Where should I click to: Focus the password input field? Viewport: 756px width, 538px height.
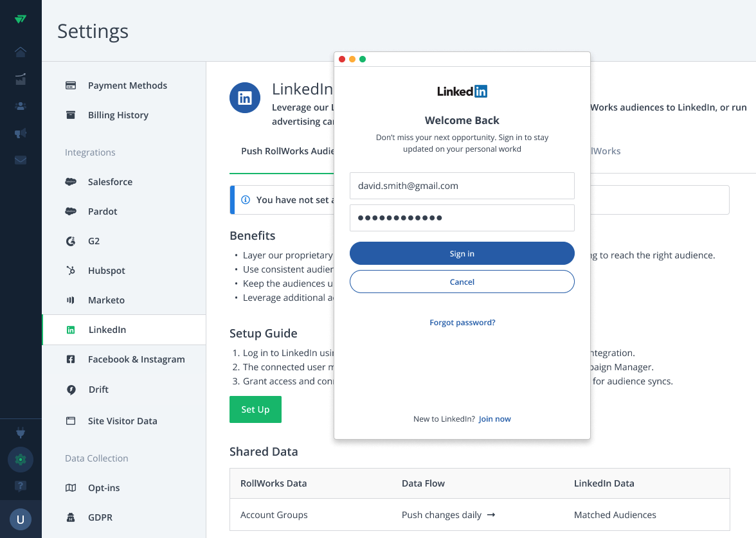click(462, 218)
